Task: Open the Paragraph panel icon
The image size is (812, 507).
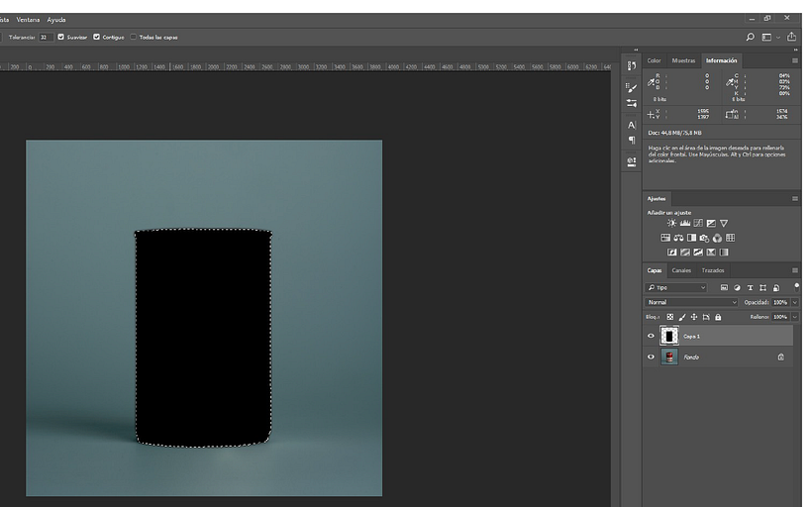Action: [631, 141]
